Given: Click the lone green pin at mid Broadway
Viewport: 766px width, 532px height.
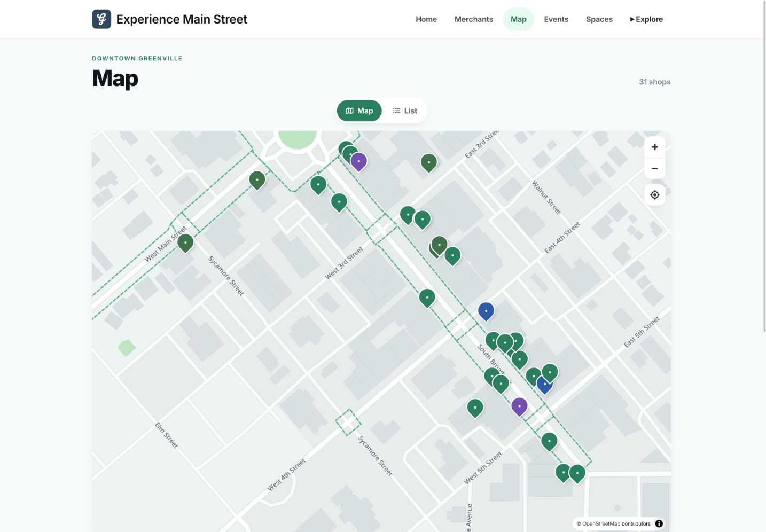Looking at the screenshot, I should (x=427, y=298).
